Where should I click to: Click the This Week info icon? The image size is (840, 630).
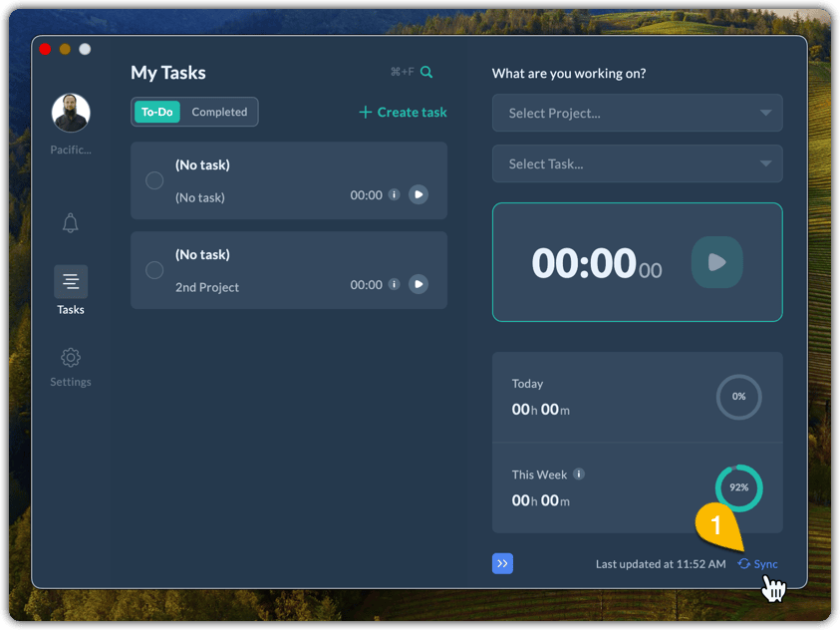(579, 474)
